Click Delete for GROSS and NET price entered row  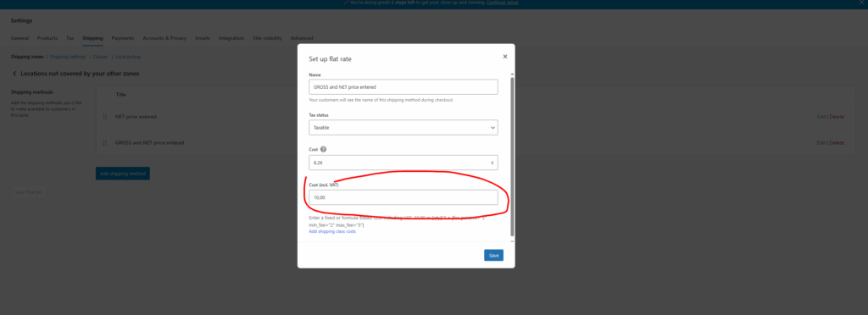(837, 142)
